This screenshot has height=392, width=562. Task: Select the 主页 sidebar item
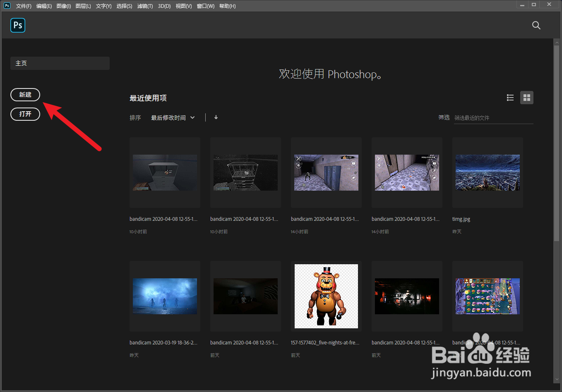pos(60,63)
